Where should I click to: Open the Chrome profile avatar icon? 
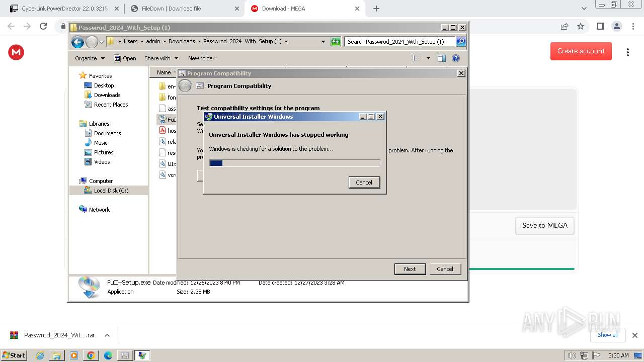click(x=616, y=26)
